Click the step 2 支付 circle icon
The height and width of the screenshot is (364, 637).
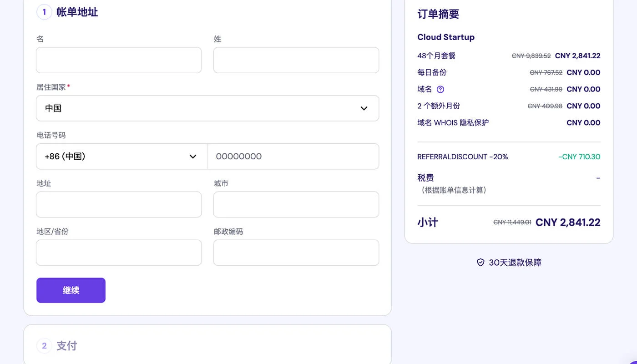point(44,346)
